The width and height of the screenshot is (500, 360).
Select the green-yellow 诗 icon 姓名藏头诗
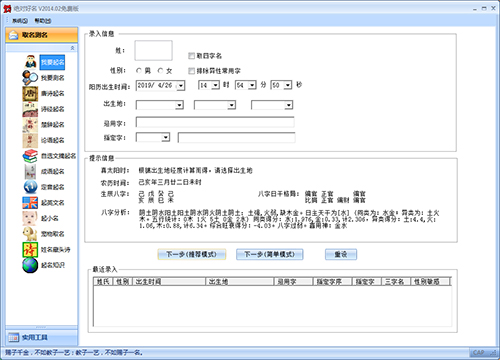click(30, 250)
